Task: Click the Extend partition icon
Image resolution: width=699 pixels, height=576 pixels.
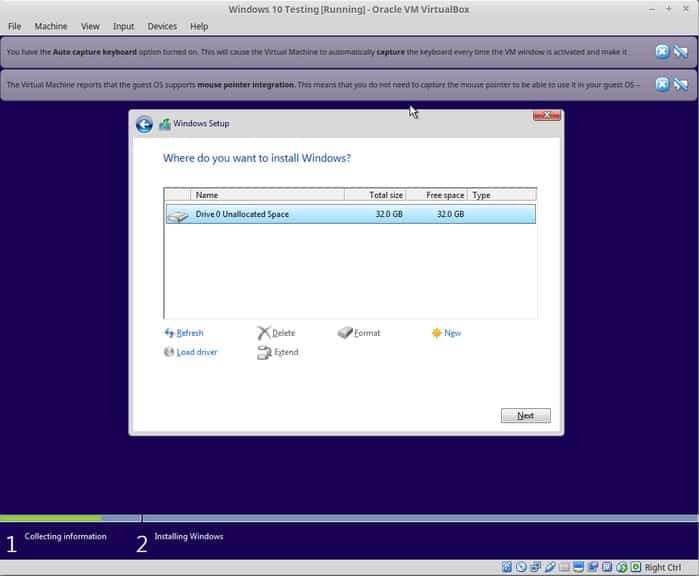Action: tap(264, 352)
